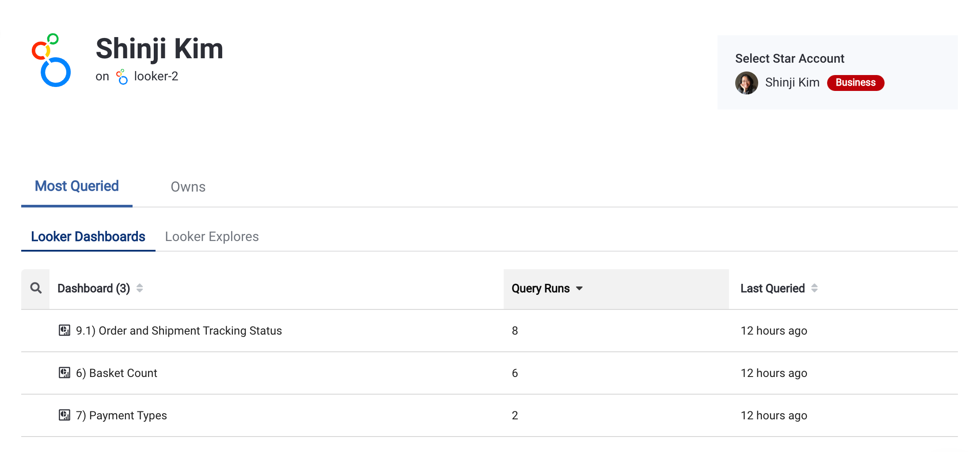Screen dimensions: 980x452
Task: Open the 7) Payment Types dashboard
Action: [x=128, y=415]
